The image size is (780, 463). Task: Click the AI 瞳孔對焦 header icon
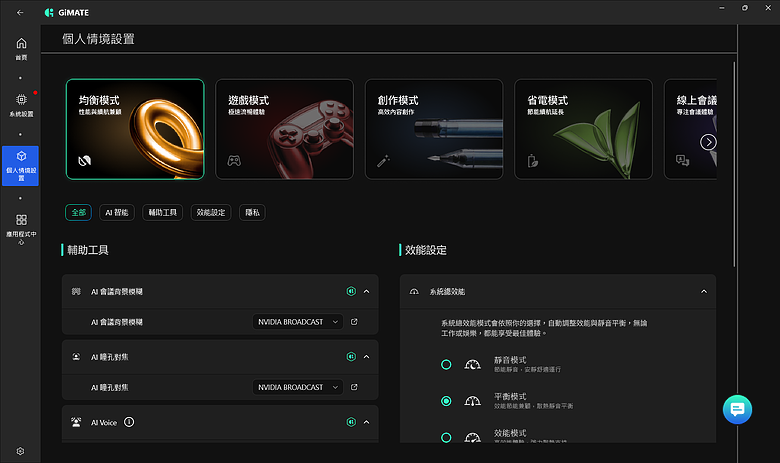(x=76, y=357)
